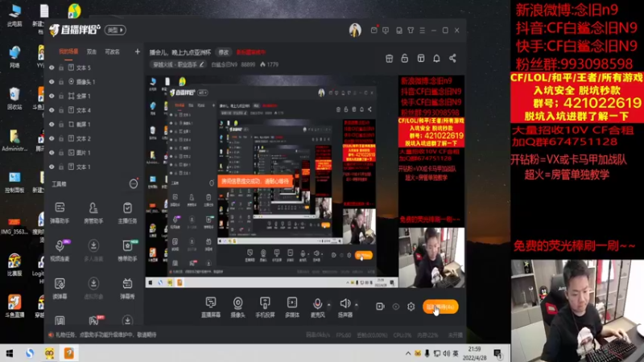644x362 pixels.
Task: Open the 弹幕秀 tool
Action: 127,287
